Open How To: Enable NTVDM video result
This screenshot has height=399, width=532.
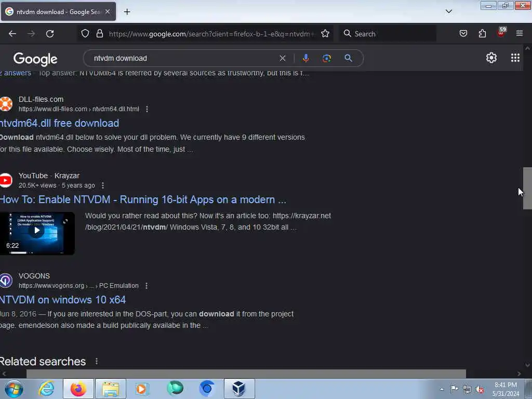tap(143, 199)
